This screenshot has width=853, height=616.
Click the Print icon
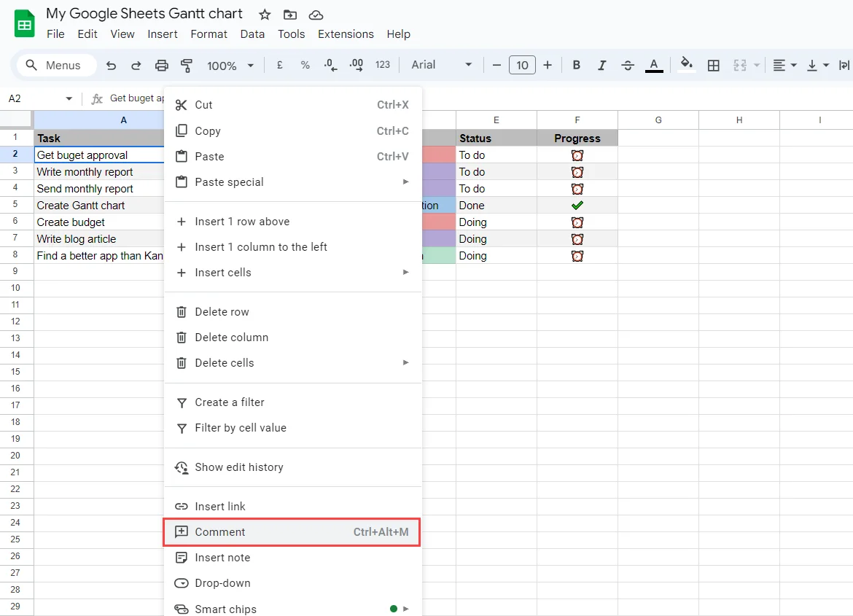point(162,66)
